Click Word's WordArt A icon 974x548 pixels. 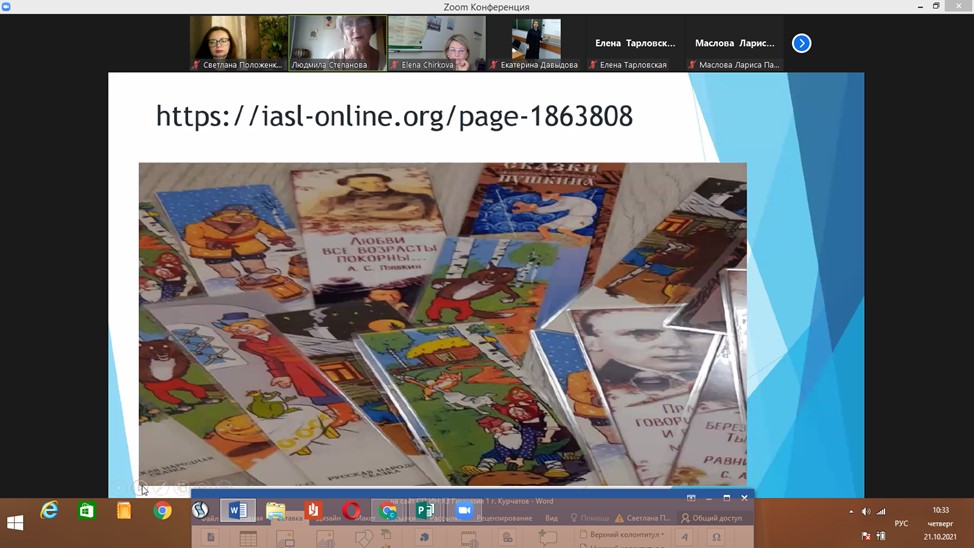[x=685, y=537]
